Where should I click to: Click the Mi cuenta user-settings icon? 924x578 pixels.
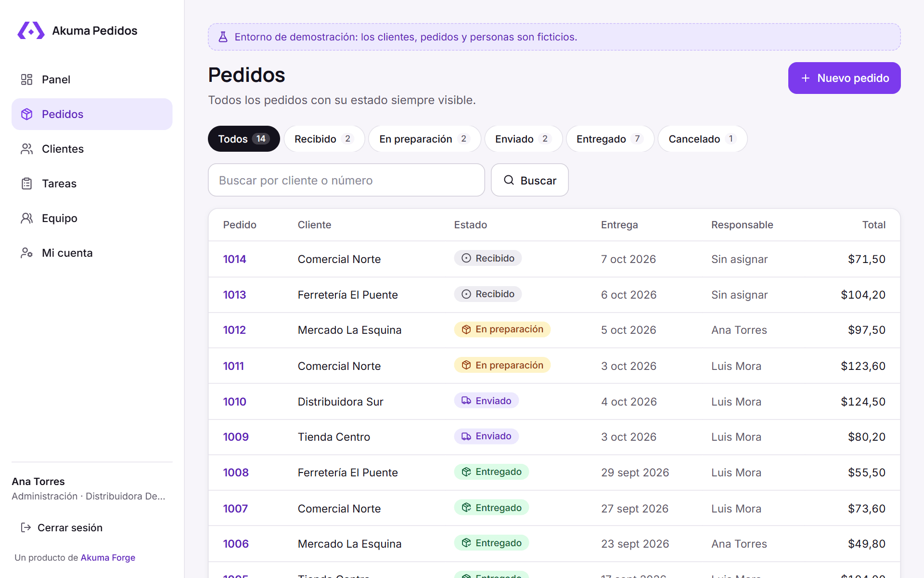[x=26, y=253]
